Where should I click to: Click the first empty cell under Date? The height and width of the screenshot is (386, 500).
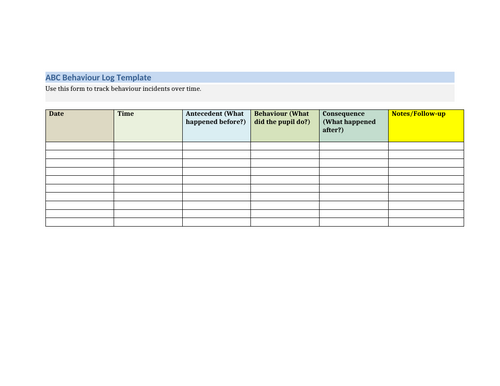click(x=80, y=146)
